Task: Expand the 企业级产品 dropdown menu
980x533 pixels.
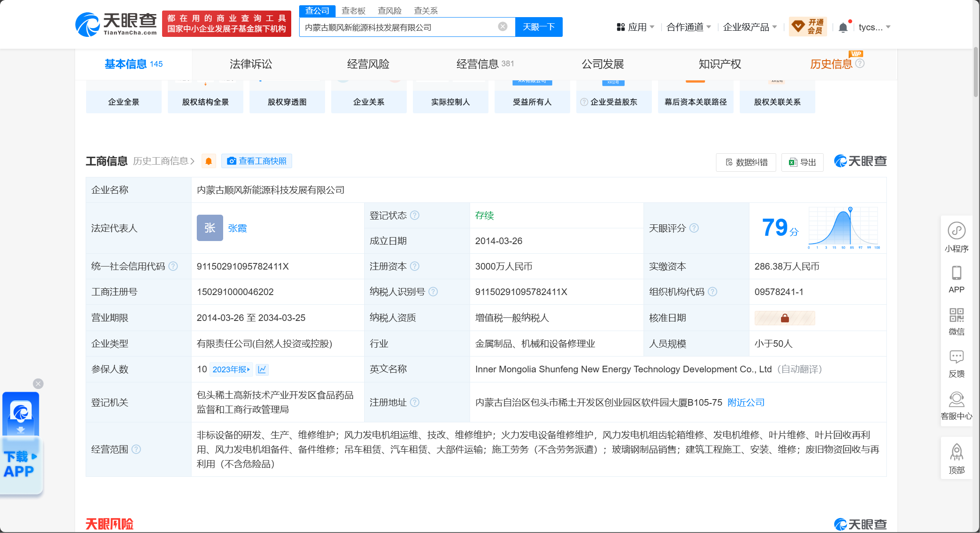Action: tap(750, 27)
